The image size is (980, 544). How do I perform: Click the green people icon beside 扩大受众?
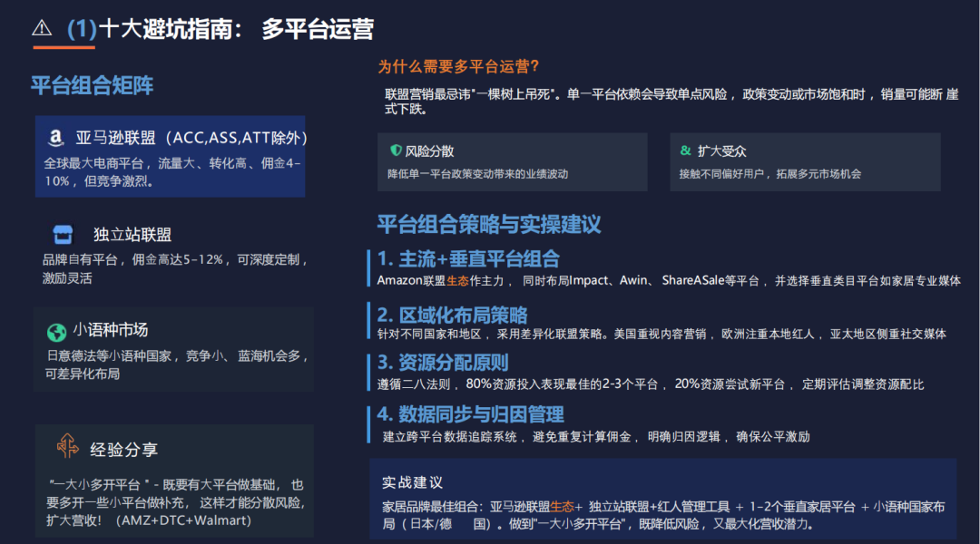pos(686,151)
